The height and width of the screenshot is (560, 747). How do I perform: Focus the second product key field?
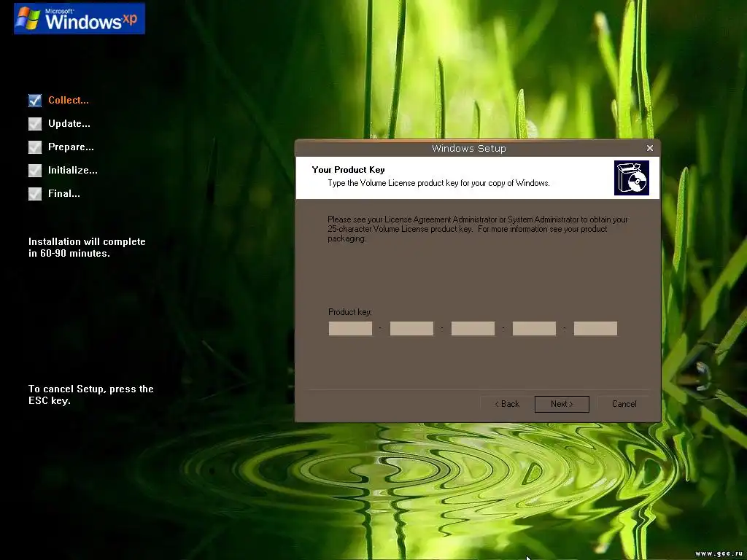click(411, 328)
